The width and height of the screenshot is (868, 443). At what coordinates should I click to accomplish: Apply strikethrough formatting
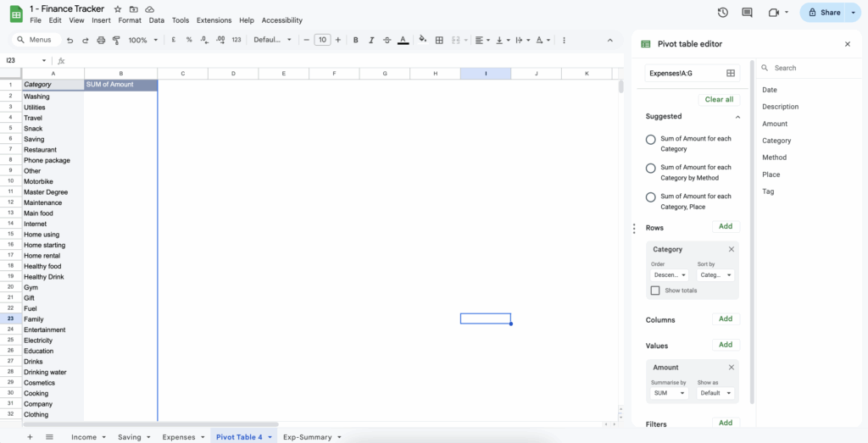(x=387, y=40)
